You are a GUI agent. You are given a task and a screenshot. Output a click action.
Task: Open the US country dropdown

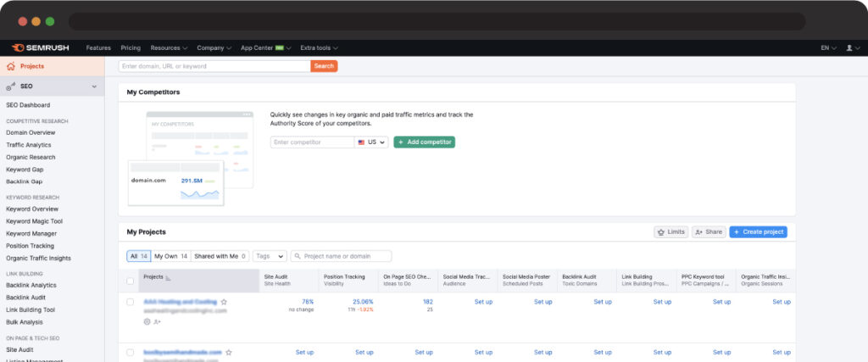click(371, 142)
